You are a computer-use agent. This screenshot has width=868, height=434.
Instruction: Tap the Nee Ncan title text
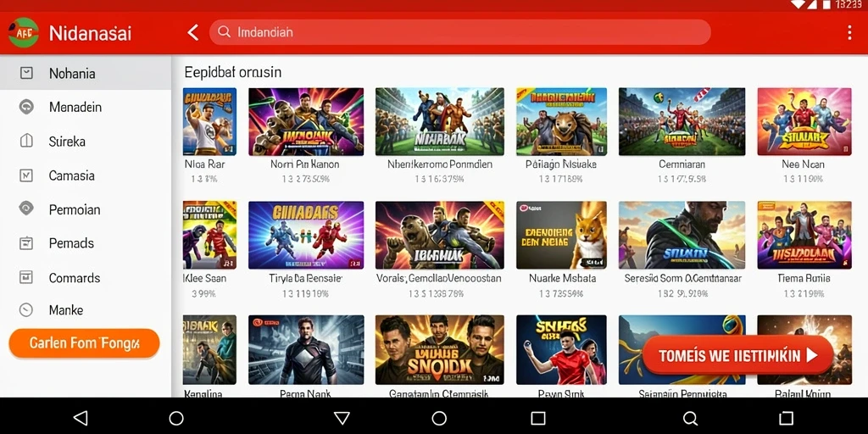[x=804, y=164]
